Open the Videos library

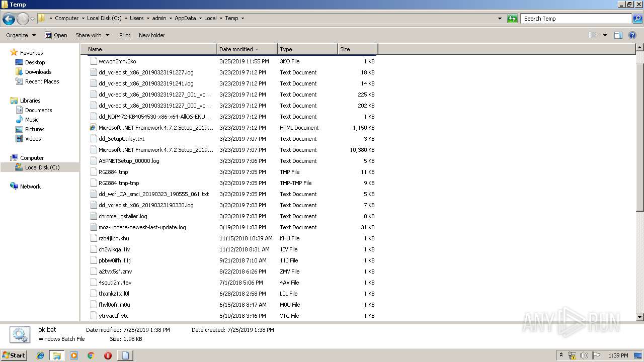pos(33,139)
